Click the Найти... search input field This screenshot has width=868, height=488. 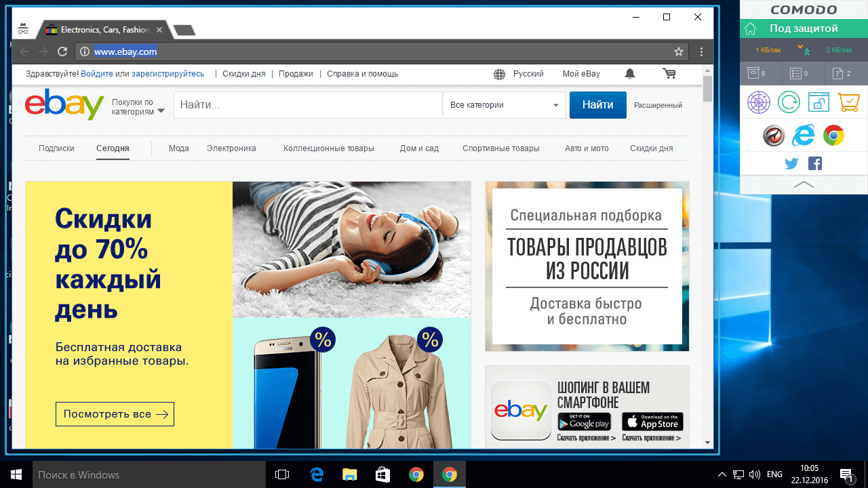coord(305,105)
